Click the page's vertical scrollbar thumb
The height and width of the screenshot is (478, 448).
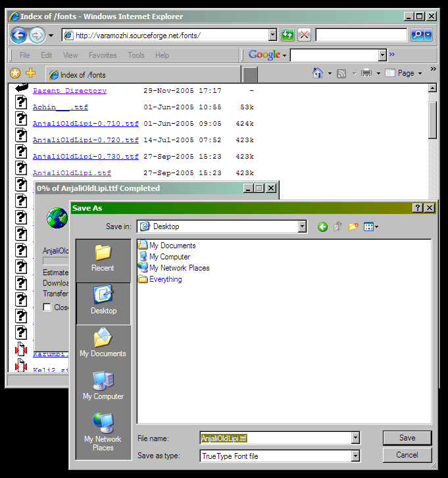[x=432, y=119]
